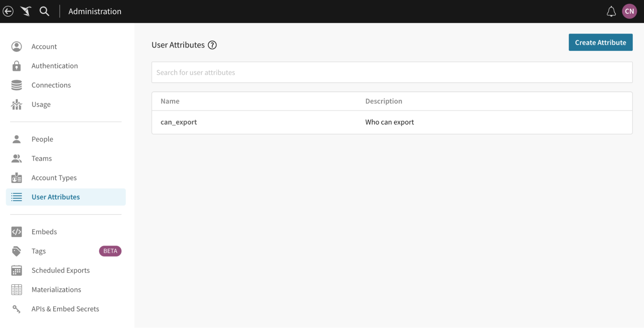
Task: Click the Account person-circle icon
Action: tap(16, 47)
